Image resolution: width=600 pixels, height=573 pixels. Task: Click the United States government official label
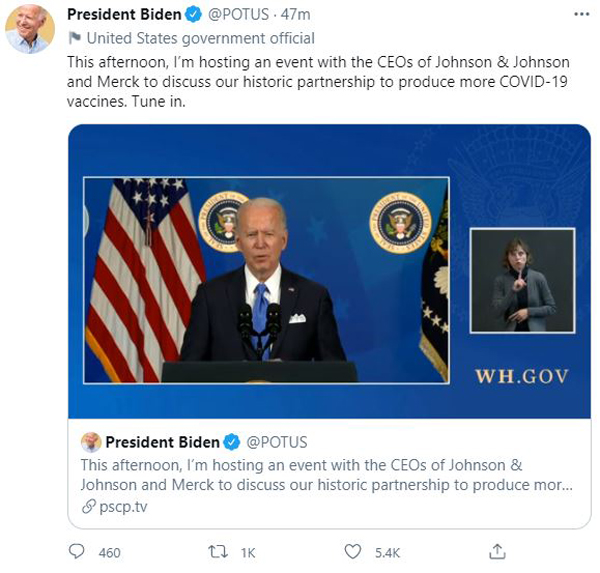click(x=201, y=38)
